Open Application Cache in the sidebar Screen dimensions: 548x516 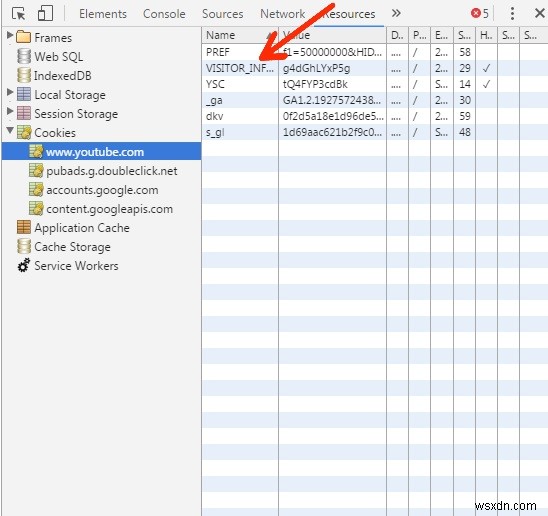pyautogui.click(x=82, y=228)
